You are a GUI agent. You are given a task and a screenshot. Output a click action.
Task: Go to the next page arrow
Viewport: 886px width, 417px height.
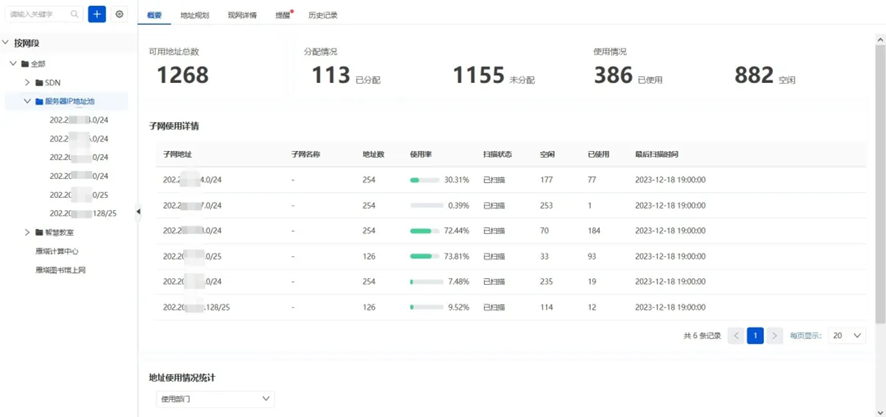click(x=774, y=336)
